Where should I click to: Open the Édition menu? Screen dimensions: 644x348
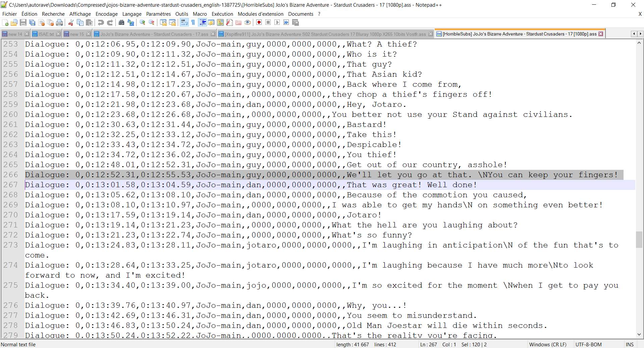[x=29, y=14]
